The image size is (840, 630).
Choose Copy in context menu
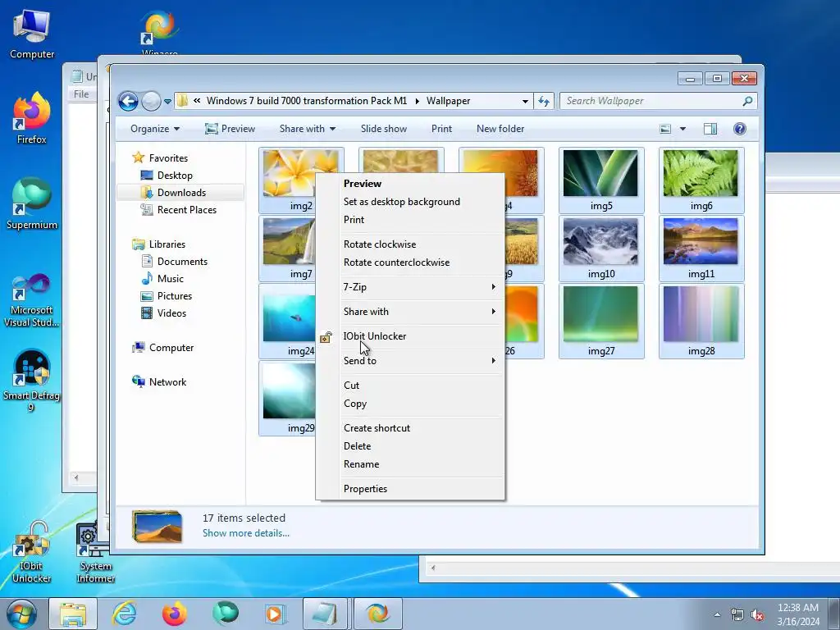[x=410, y=404]
